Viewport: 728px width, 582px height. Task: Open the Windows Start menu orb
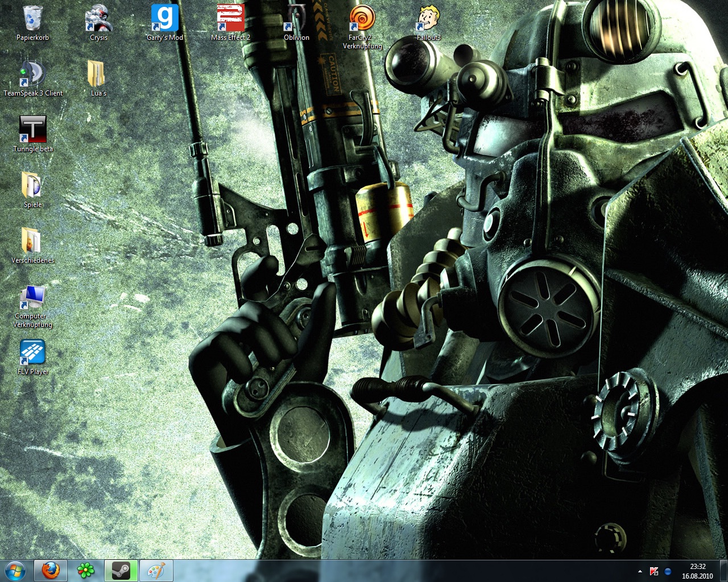click(x=15, y=571)
